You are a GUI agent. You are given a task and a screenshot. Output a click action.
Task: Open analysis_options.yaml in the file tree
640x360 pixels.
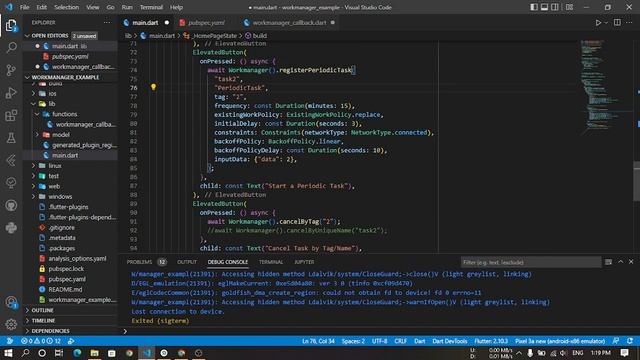point(77,258)
